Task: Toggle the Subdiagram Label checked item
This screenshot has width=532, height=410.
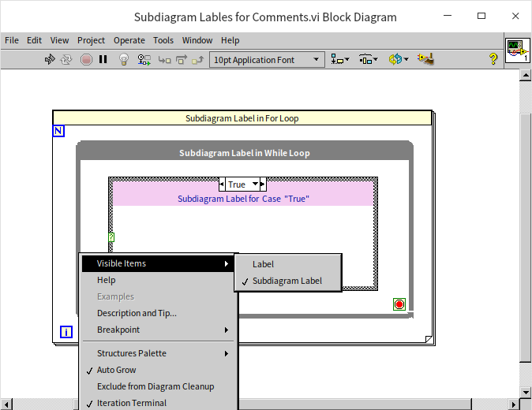Action: (x=287, y=281)
